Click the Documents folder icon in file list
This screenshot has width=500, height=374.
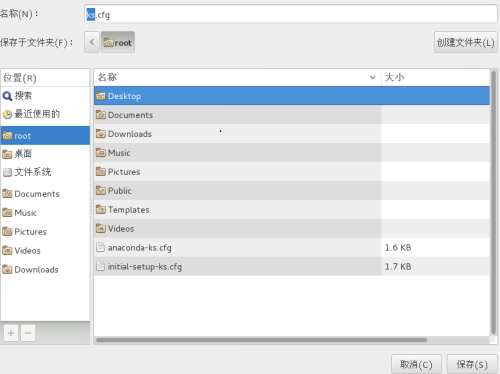pos(101,115)
